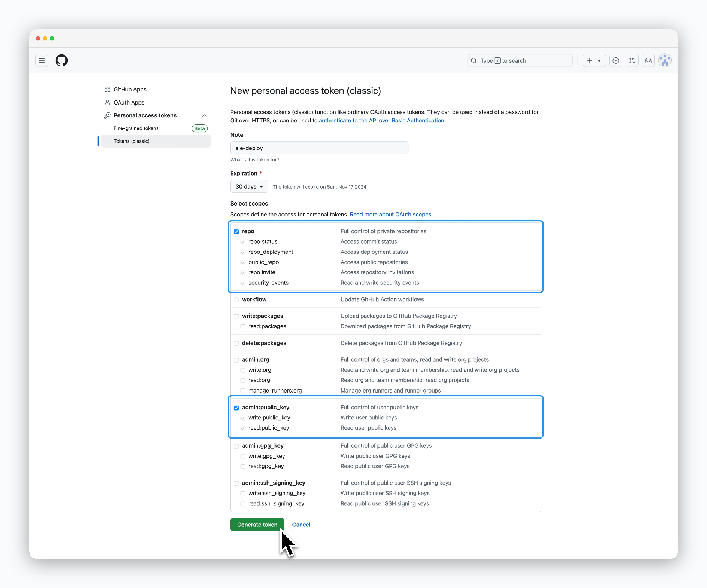
Task: Uncheck the repo scope checkbox
Action: point(236,231)
